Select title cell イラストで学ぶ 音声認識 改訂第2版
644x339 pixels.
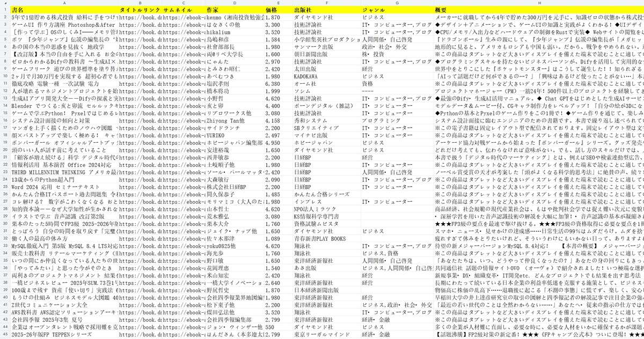point(64,217)
